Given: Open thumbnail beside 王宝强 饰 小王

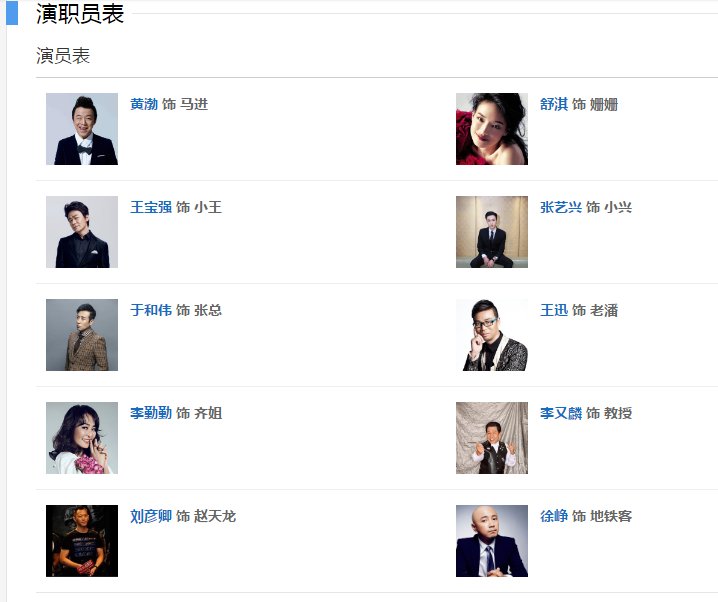Looking at the screenshot, I should point(82,232).
